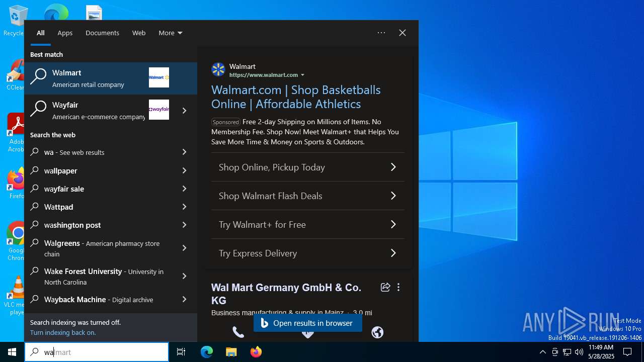Screen dimensions: 644x362
Task: Click Shop Online, Pickup Today
Action: [x=308, y=167]
